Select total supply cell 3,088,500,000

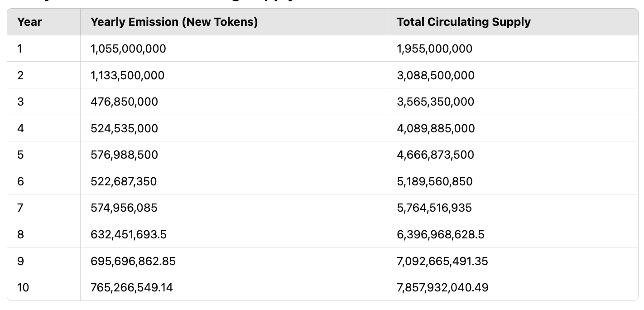436,75
